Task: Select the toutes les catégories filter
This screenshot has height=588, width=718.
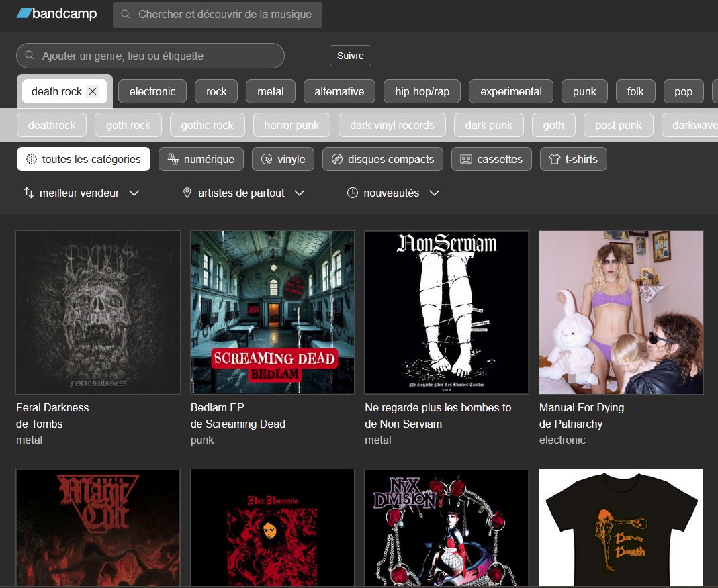Action: coord(83,159)
